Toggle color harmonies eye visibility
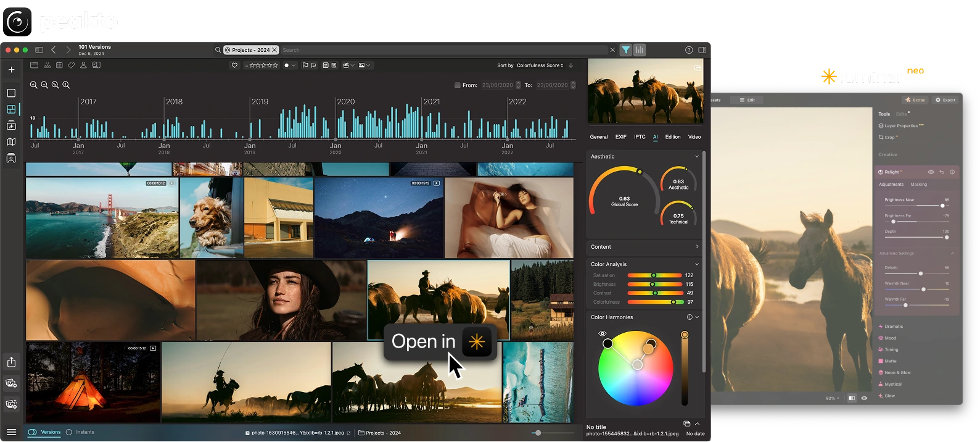Image resolution: width=980 pixels, height=442 pixels. tap(603, 334)
